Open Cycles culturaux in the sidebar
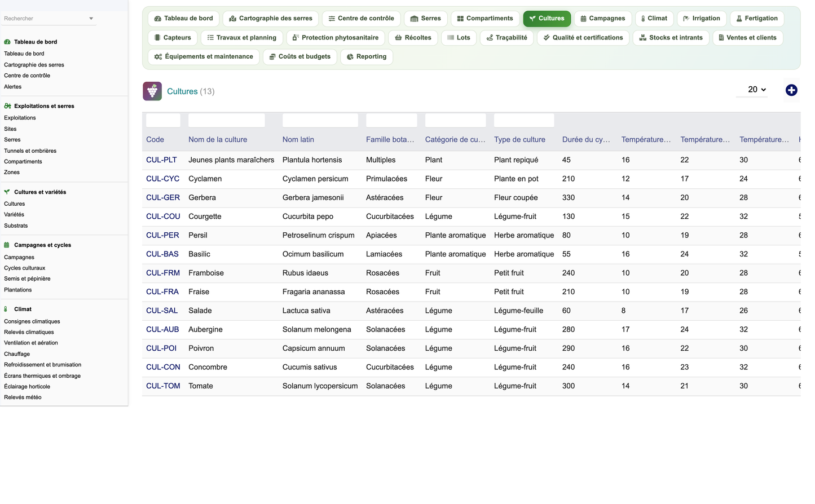Image resolution: width=815 pixels, height=504 pixels. click(24, 268)
